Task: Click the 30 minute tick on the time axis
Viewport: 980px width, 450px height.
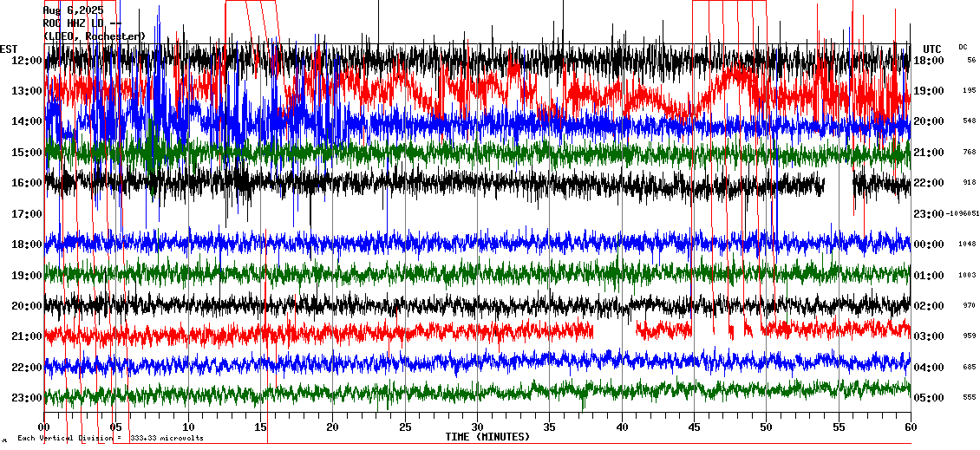Action: (x=477, y=427)
